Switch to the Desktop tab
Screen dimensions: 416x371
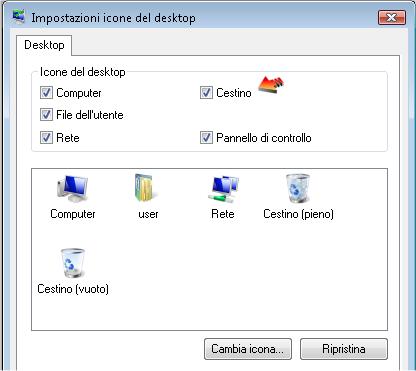44,45
